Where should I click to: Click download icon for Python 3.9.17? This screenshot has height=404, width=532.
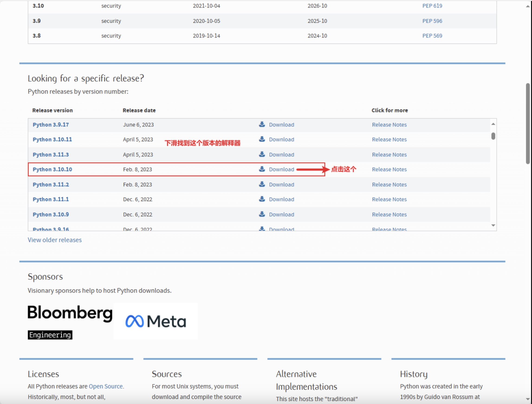click(262, 124)
